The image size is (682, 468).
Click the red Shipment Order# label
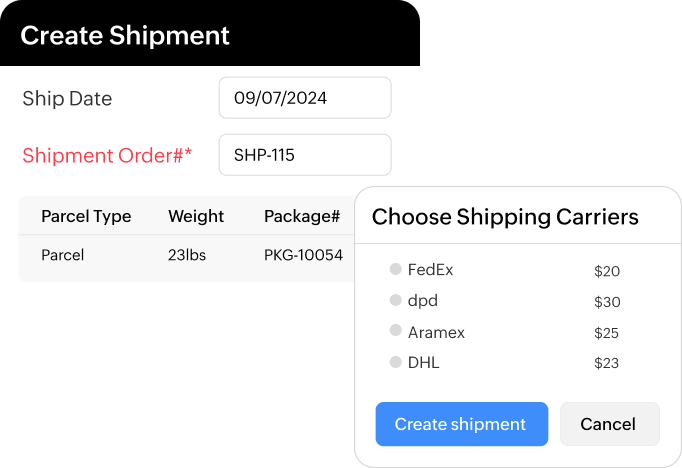click(x=107, y=155)
